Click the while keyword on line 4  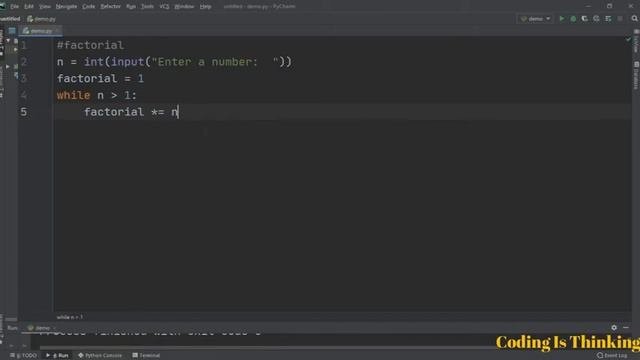point(73,96)
